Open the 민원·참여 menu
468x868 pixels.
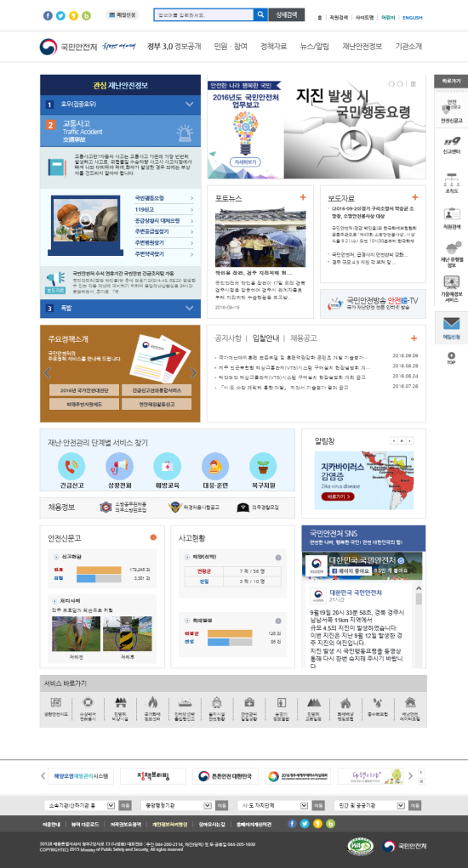(231, 47)
